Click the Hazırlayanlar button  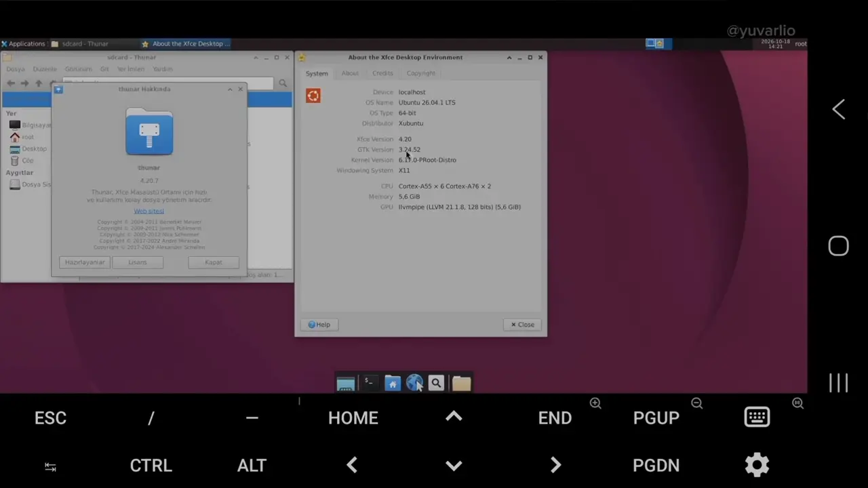(x=85, y=262)
